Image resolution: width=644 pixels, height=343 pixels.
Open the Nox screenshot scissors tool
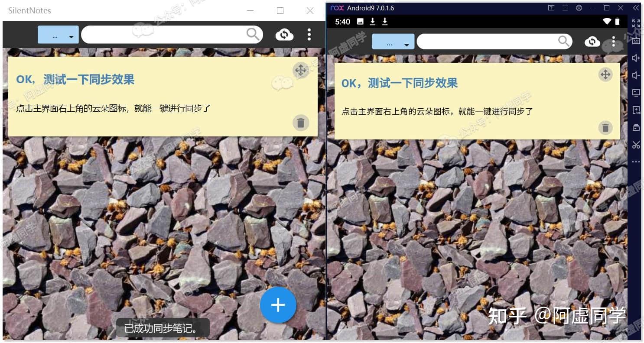tap(636, 145)
